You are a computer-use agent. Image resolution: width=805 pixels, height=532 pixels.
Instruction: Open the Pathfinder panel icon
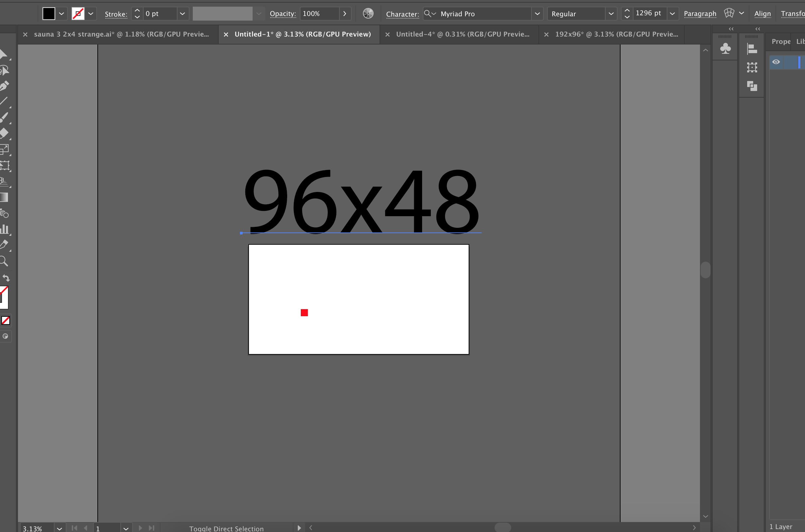[x=752, y=86]
